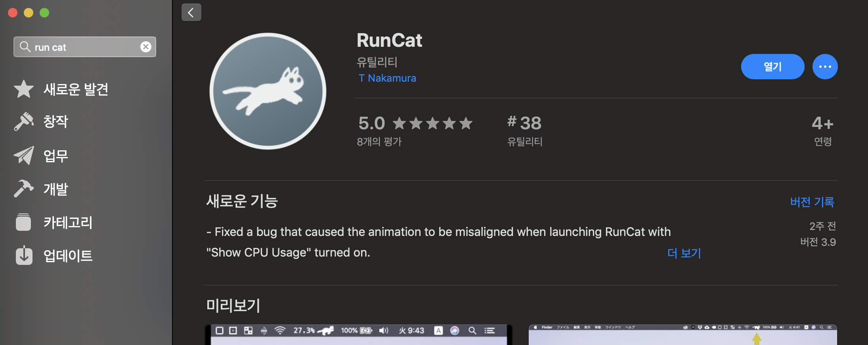Expand release notes with 더 보기
868x345 pixels.
point(684,253)
